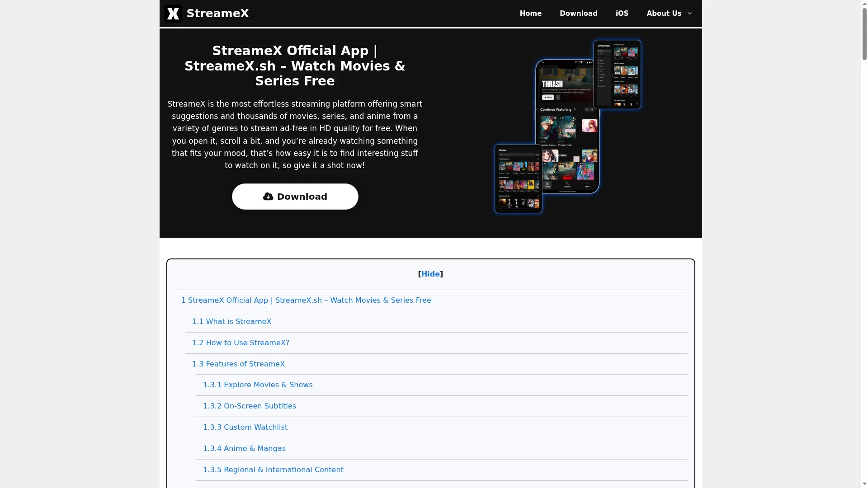Screen dimensions: 868x488
Task: Jump to 1.1 What is StreameX
Action: [x=231, y=322]
